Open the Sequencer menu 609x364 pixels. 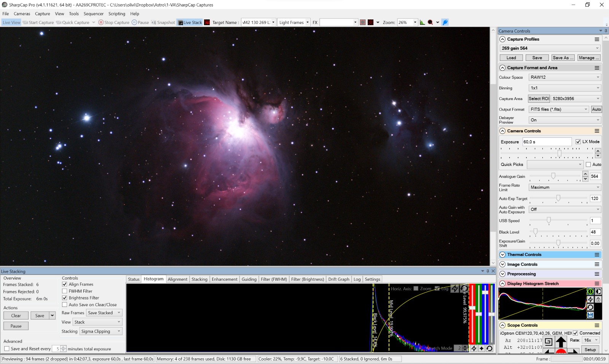point(93,14)
